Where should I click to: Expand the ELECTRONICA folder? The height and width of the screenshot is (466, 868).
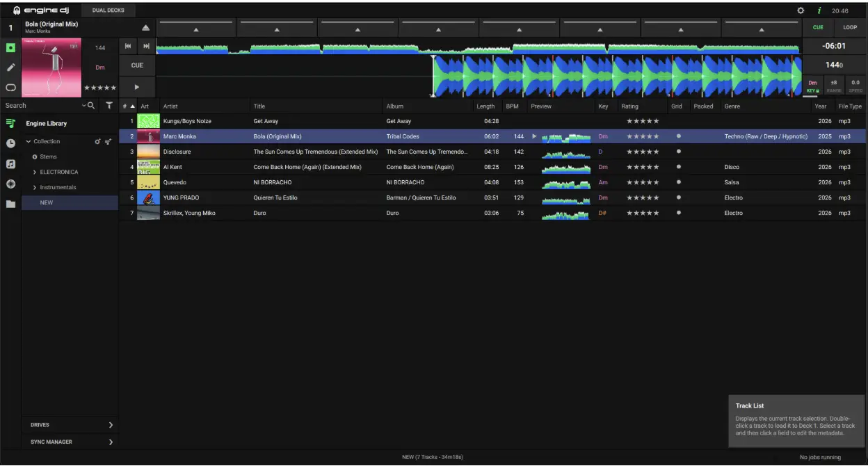[x=35, y=172]
